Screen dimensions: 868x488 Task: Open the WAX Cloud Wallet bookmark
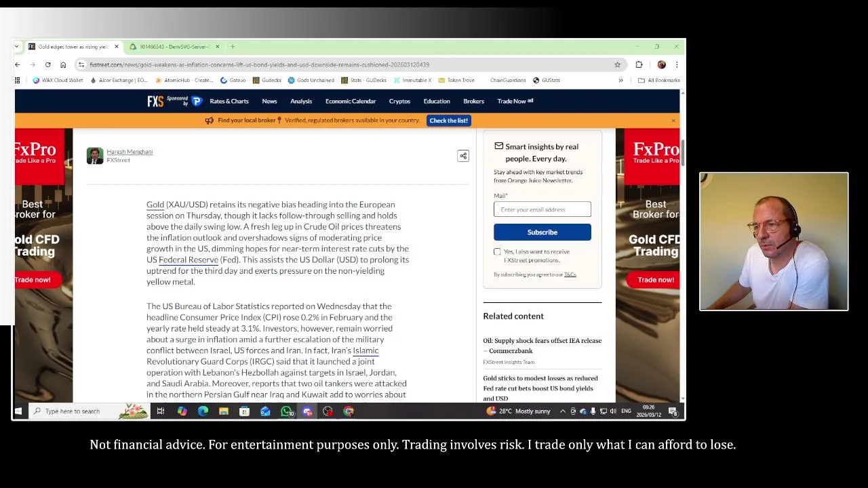58,80
